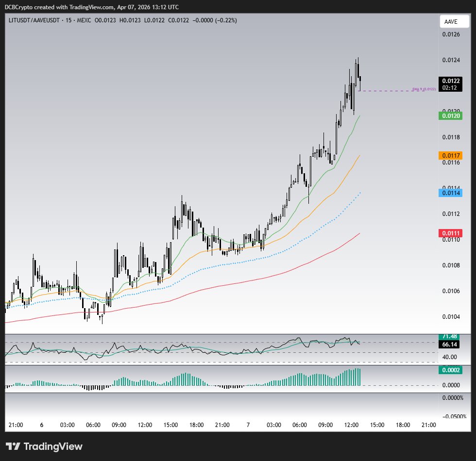The height and width of the screenshot is (461, 476).
Task: Click the 12:00 label near latest candle
Action: pyautogui.click(x=351, y=425)
